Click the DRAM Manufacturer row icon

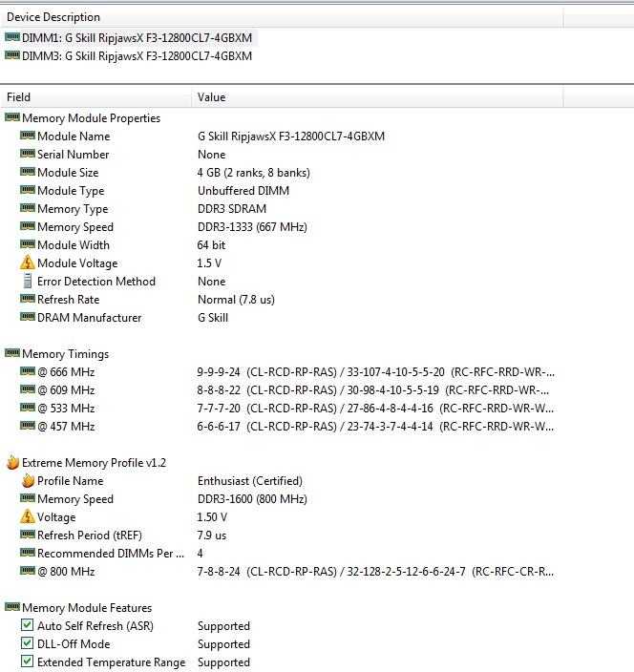28,317
